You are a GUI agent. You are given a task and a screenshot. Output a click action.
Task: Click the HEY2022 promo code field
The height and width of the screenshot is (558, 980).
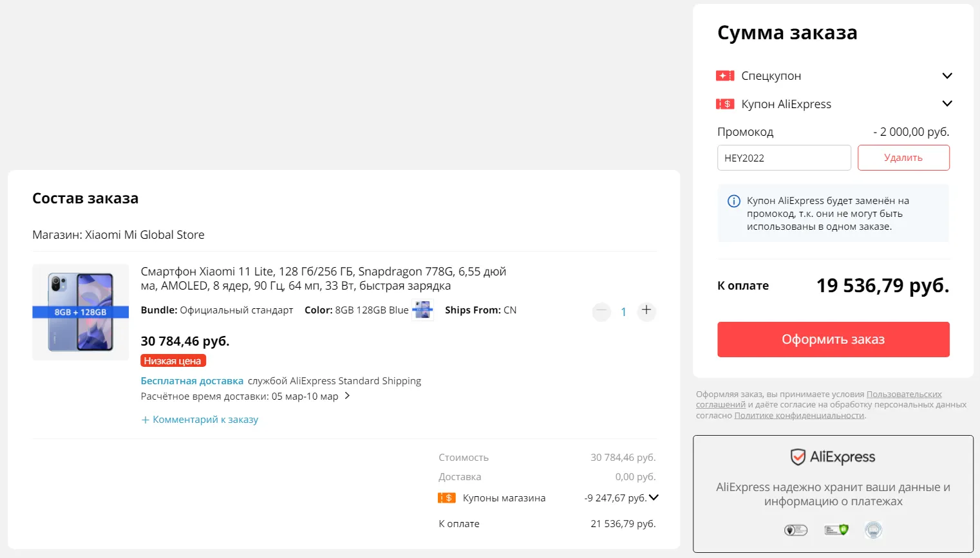pos(784,158)
